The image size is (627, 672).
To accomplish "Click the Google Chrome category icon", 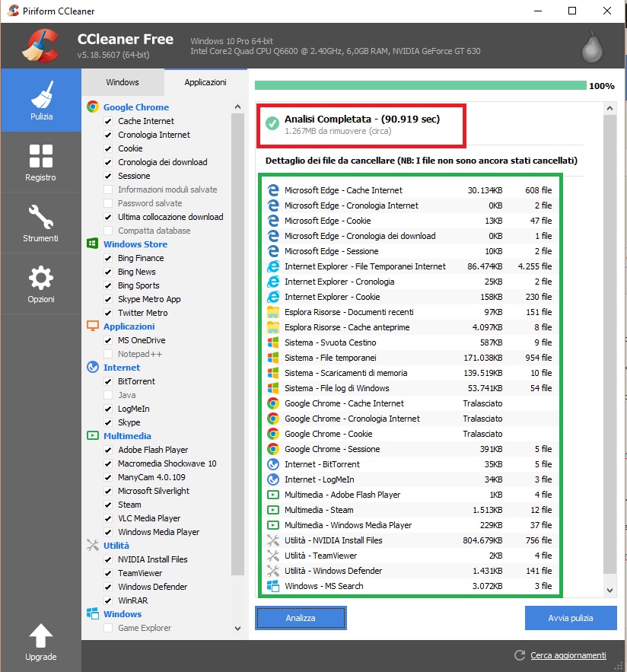I will pos(93,107).
